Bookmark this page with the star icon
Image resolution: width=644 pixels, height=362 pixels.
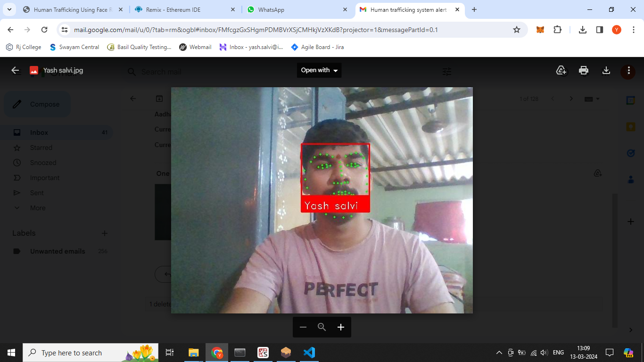[517, 30]
